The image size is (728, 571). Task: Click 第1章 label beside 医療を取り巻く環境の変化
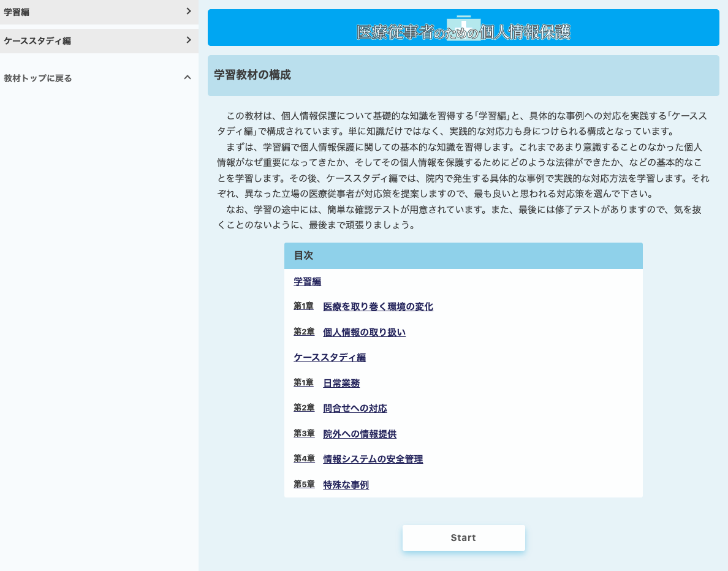(x=304, y=306)
